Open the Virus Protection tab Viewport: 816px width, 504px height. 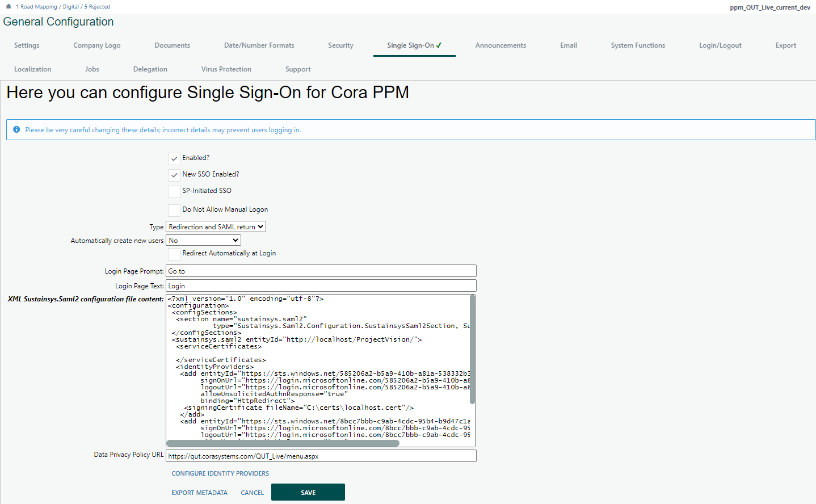click(226, 69)
